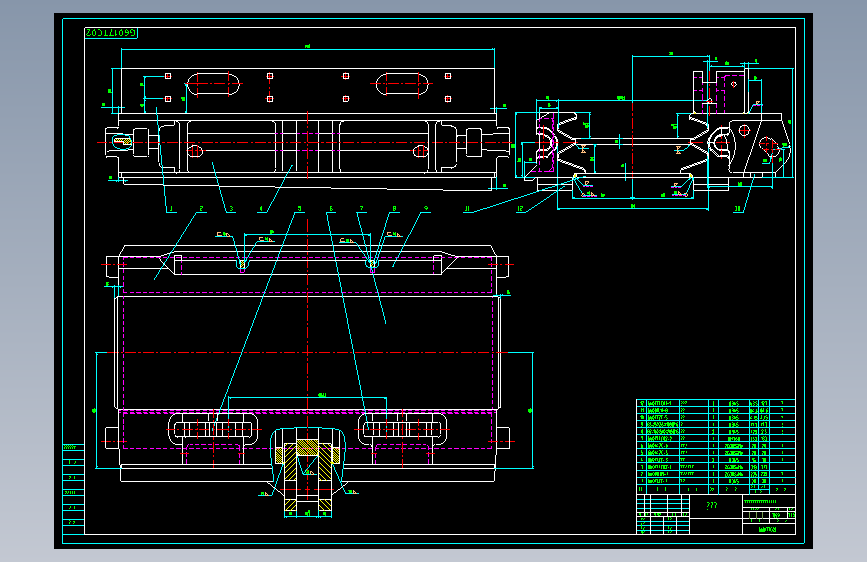
Task: Click the mirrored drawing number G6017TC02 label
Action: point(111,33)
